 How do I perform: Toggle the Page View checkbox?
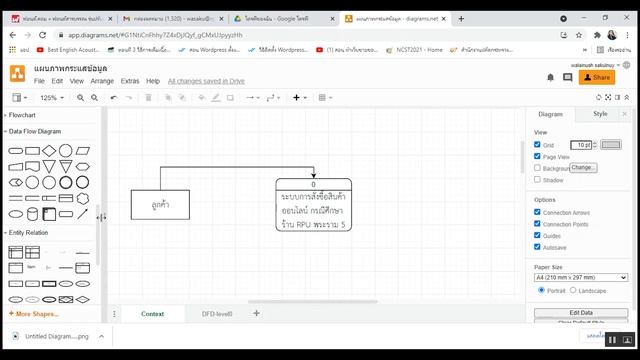pos(537,156)
